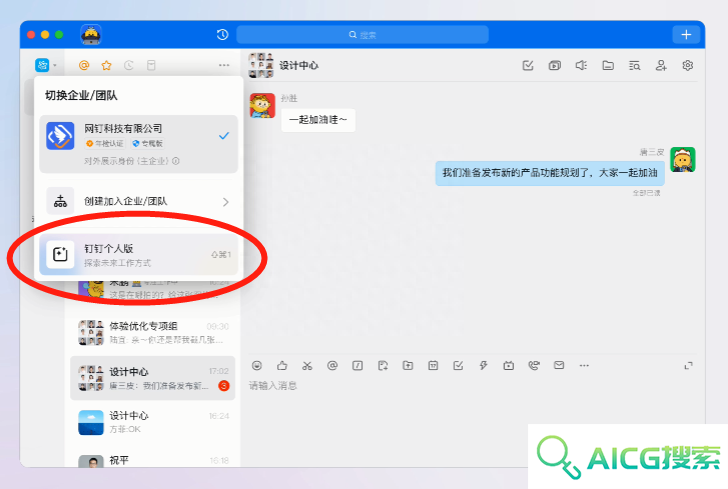Screen dimensions: 728x489
Task: Click the document-plus icon in message toolbar
Action: tap(383, 365)
